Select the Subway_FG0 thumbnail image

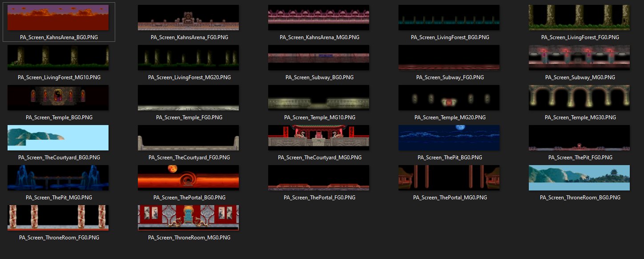[x=449, y=58]
